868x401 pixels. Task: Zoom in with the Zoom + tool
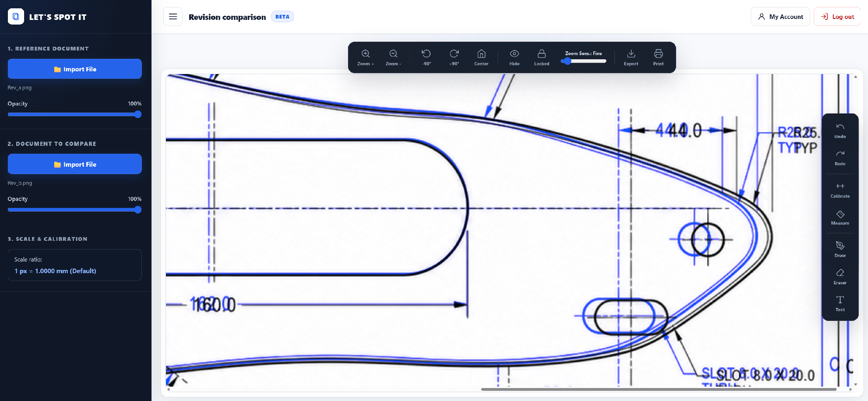point(366,57)
